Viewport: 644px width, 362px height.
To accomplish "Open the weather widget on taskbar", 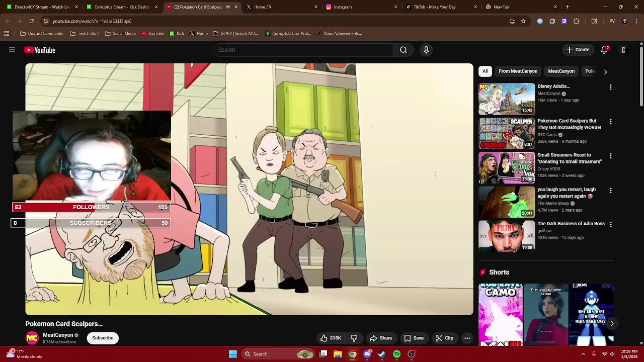I will coord(25,354).
